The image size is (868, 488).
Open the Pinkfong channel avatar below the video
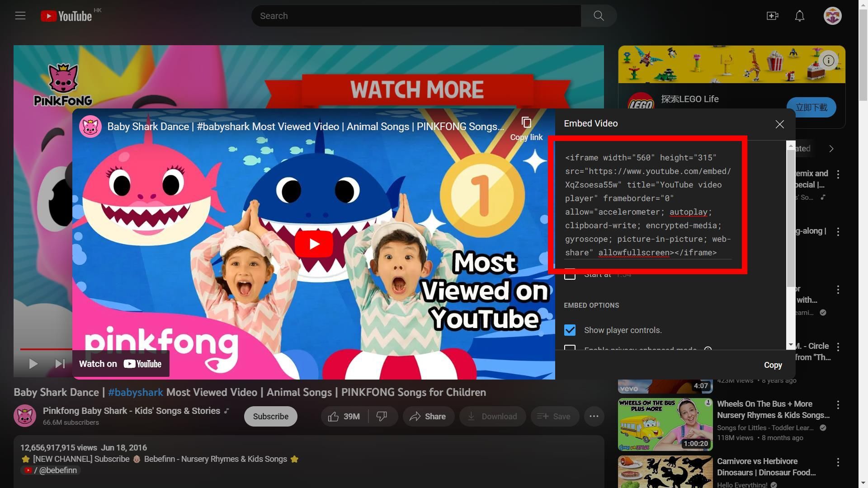pos(25,416)
